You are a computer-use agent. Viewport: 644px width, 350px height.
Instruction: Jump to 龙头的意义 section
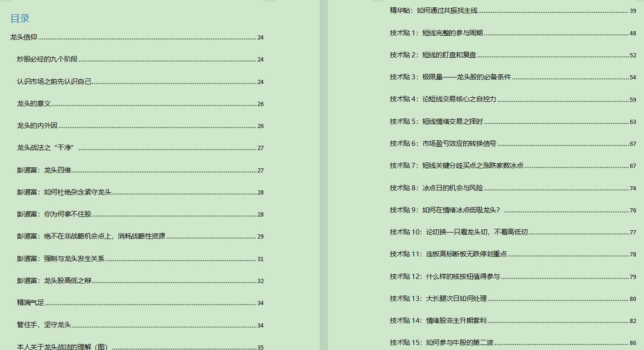[x=33, y=104]
